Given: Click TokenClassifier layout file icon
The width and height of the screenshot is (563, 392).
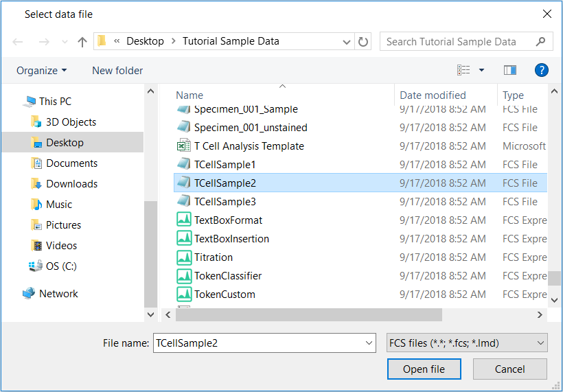Looking at the screenshot, I should pyautogui.click(x=184, y=276).
